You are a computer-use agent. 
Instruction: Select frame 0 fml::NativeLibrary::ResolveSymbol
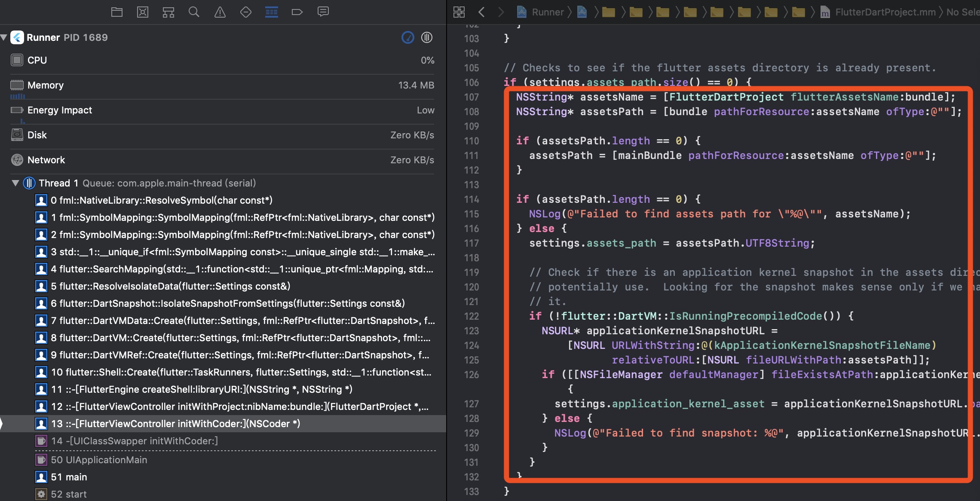(161, 200)
